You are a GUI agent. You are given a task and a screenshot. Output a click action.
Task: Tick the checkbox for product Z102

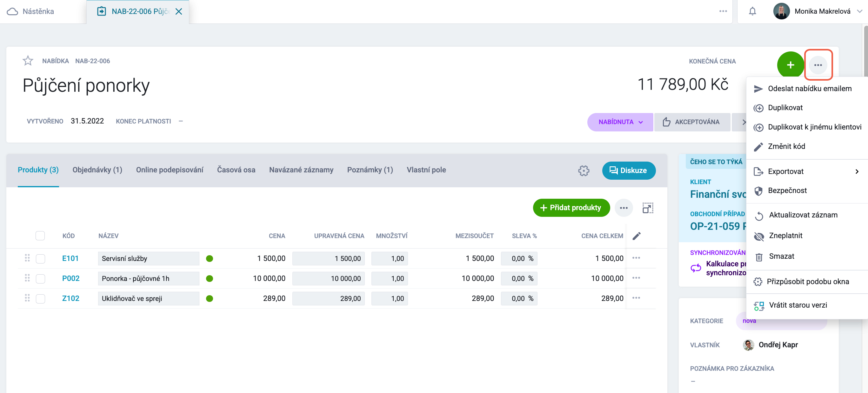coord(40,299)
